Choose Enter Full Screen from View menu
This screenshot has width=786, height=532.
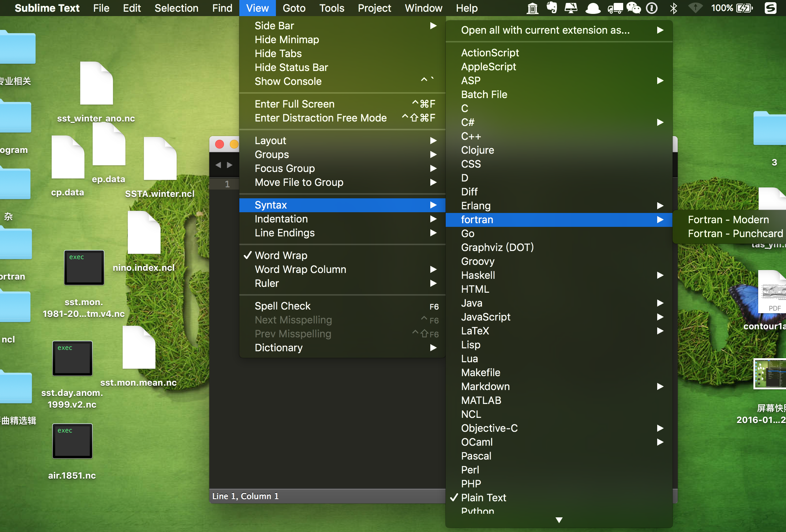point(295,104)
